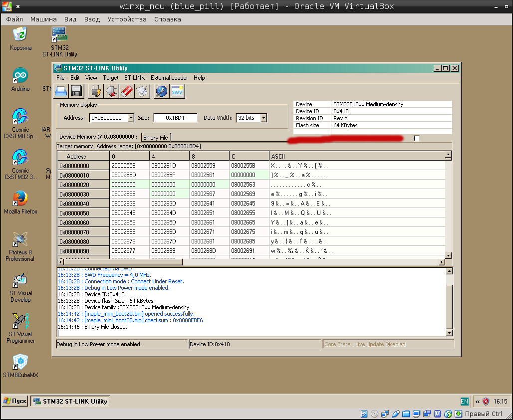This screenshot has width=513, height=420.
Task: Open the VirtualBox Справка menu
Action: [x=168, y=19]
